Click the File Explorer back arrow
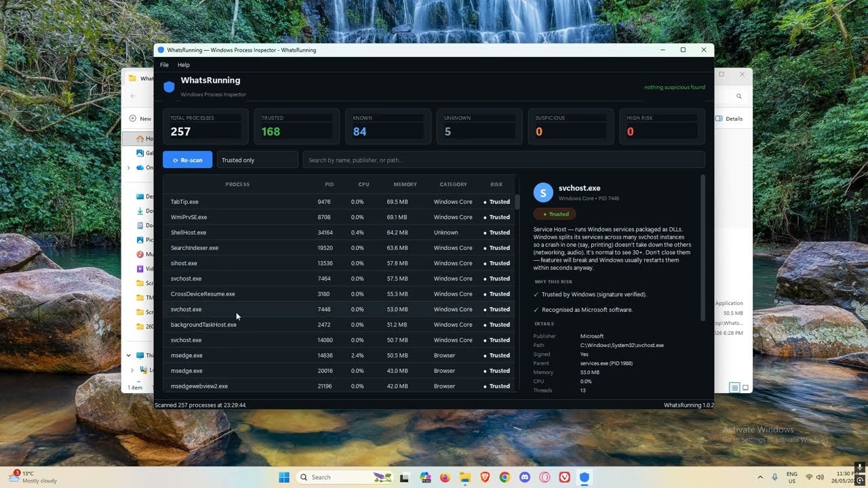 click(134, 96)
